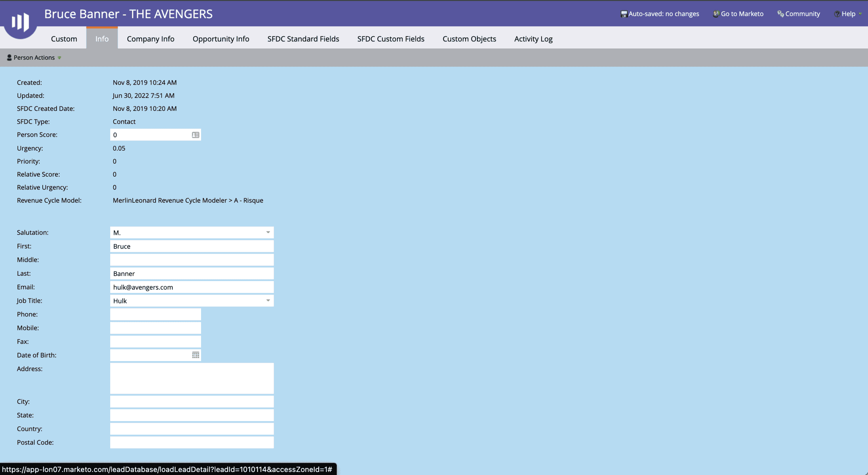Select the Info tab
The height and width of the screenshot is (475, 868).
click(x=102, y=38)
